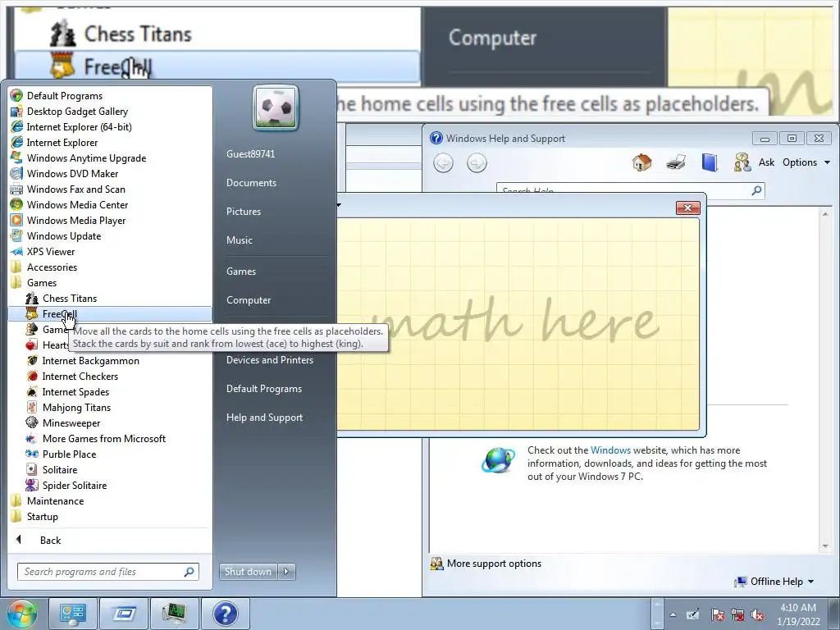This screenshot has height=630, width=840.
Task: Expand the Accessories folder
Action: (52, 267)
